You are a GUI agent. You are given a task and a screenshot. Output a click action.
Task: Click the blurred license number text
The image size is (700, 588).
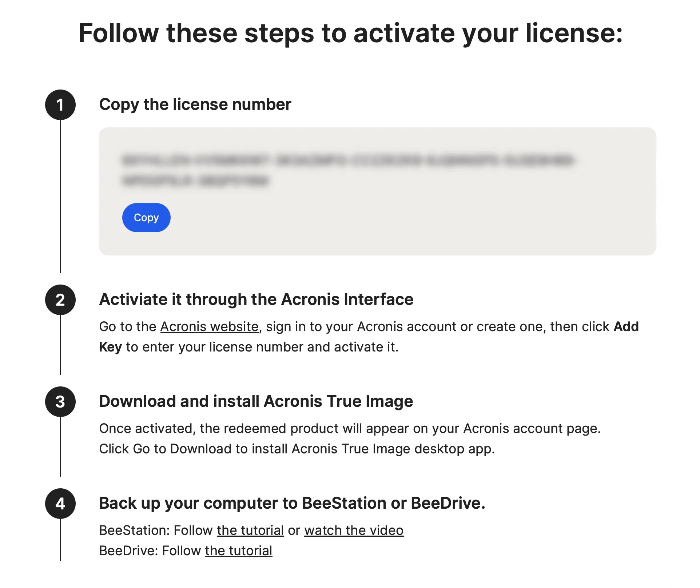coord(347,160)
